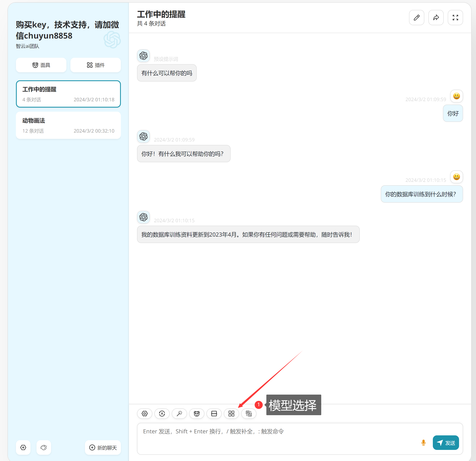
Task: Click the panda mask icon in input toolbar
Action: [x=197, y=413]
